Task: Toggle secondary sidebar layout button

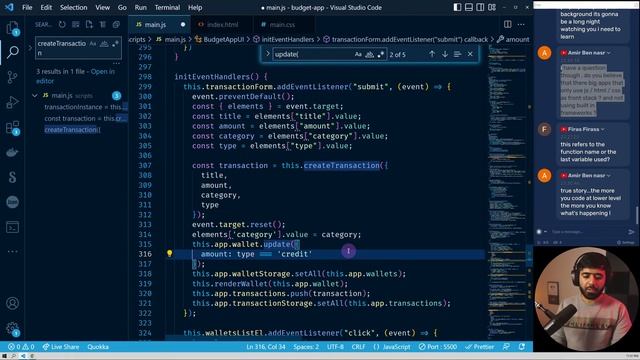Action: click(480, 7)
